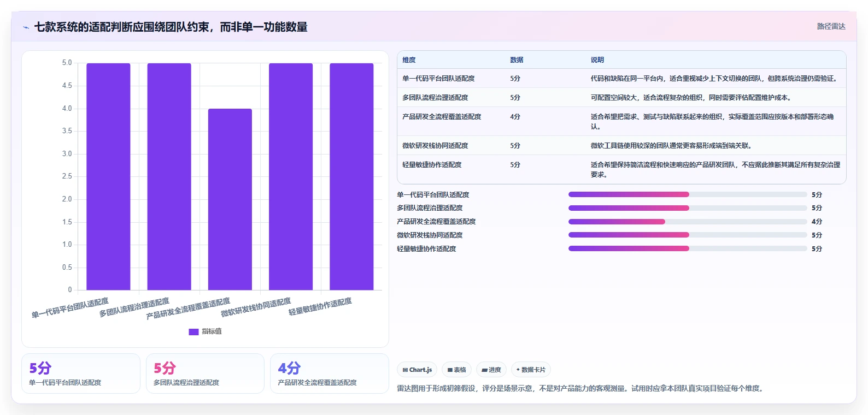Click the slanted axis label 微软研发栈协同适配度
The width and height of the screenshot is (868, 415).
click(256, 307)
